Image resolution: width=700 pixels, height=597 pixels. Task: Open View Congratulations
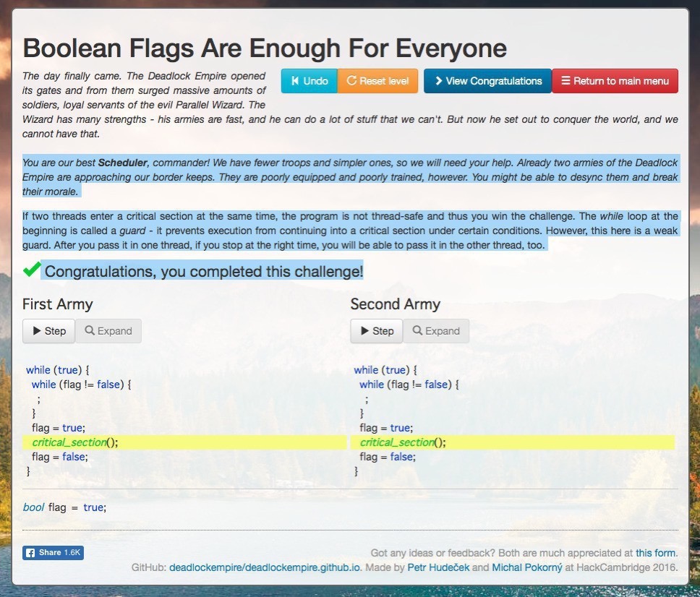point(488,81)
